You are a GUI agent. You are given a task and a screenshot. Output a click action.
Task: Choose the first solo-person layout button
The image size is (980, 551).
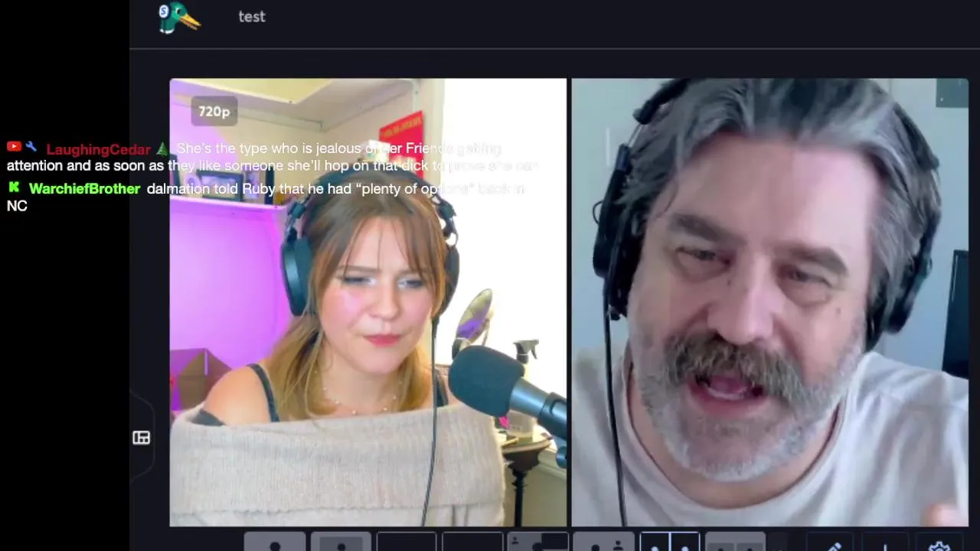[275, 542]
